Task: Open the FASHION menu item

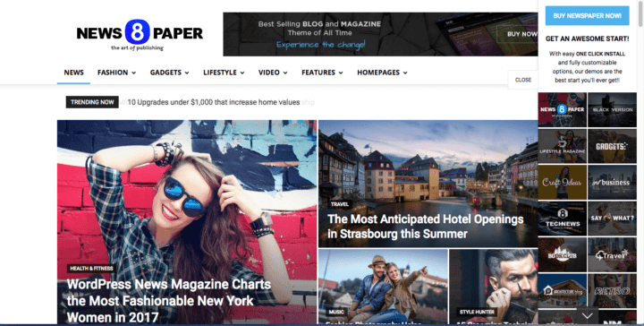Action: pos(113,73)
